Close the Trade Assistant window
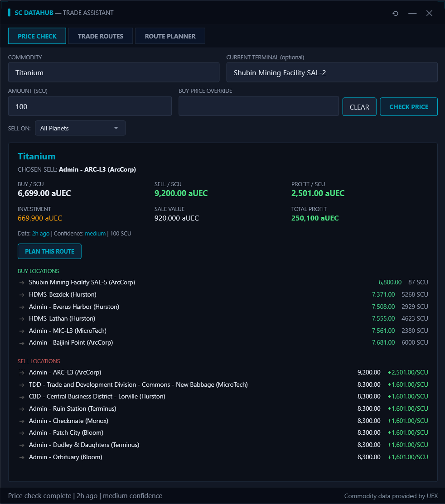The image size is (445, 504). [x=429, y=13]
